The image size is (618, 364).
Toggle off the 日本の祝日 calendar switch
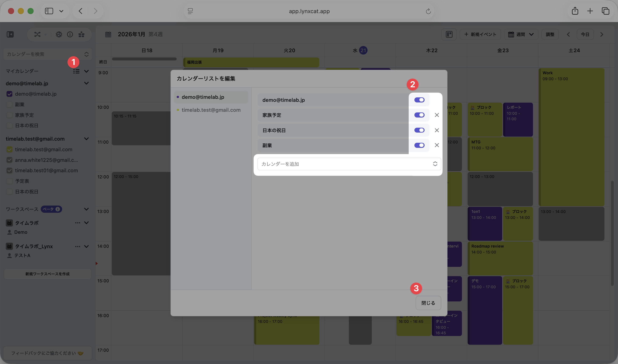click(x=419, y=130)
